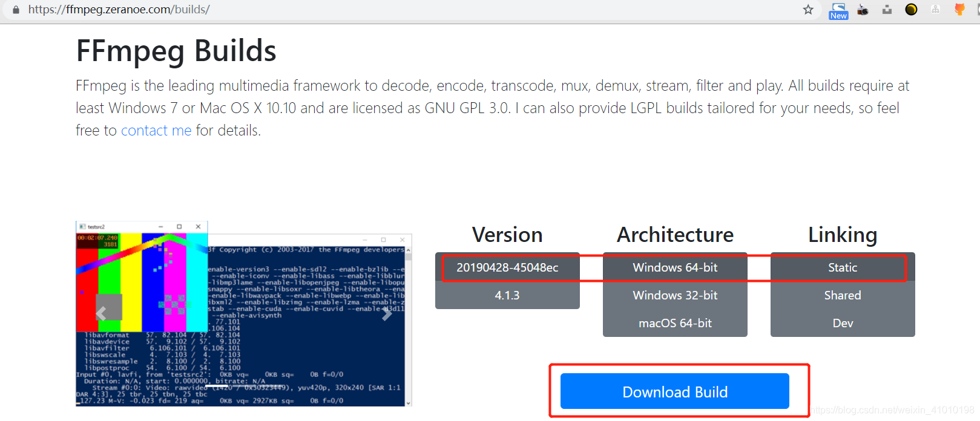Click the testsrc2 color bars screenshot
980x421 pixels.
click(x=142, y=276)
